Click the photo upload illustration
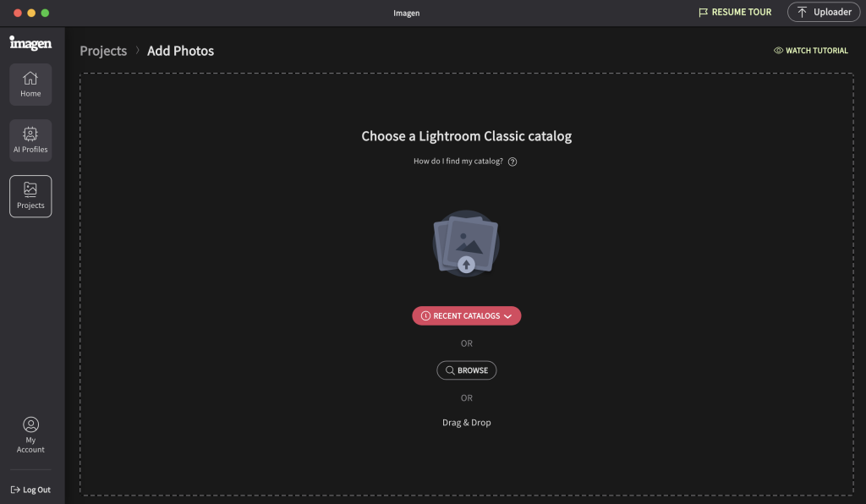This screenshot has width=866, height=504. click(x=466, y=244)
